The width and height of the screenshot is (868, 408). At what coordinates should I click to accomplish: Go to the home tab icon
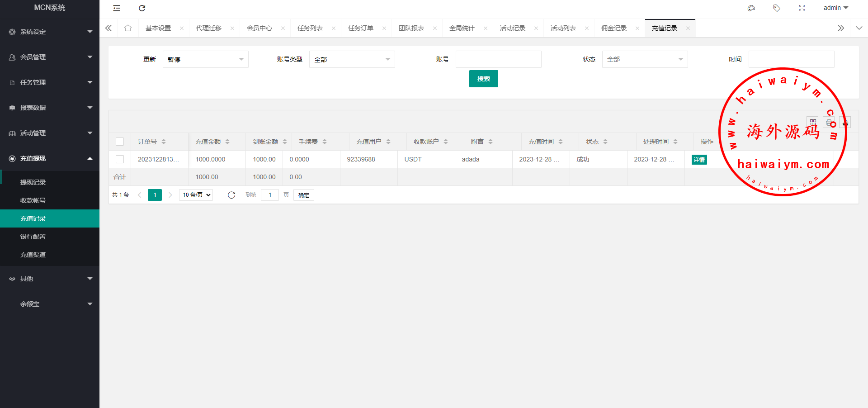[128, 28]
